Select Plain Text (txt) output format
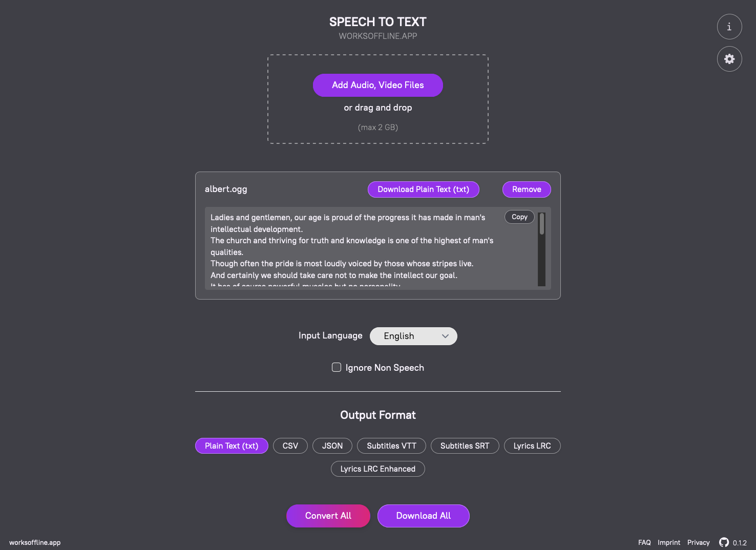The width and height of the screenshot is (756, 550). [x=232, y=446]
